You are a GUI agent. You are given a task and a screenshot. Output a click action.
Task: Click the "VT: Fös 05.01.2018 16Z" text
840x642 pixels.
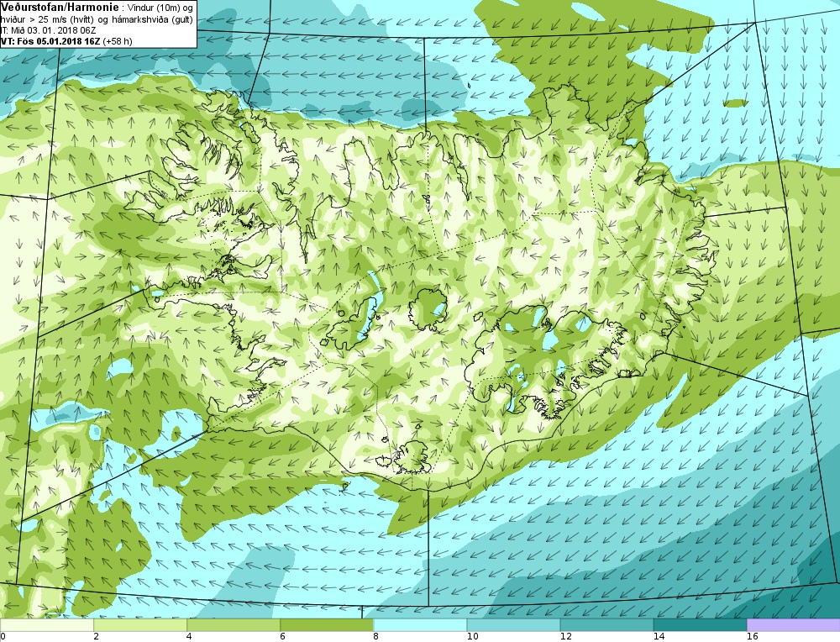(50, 41)
